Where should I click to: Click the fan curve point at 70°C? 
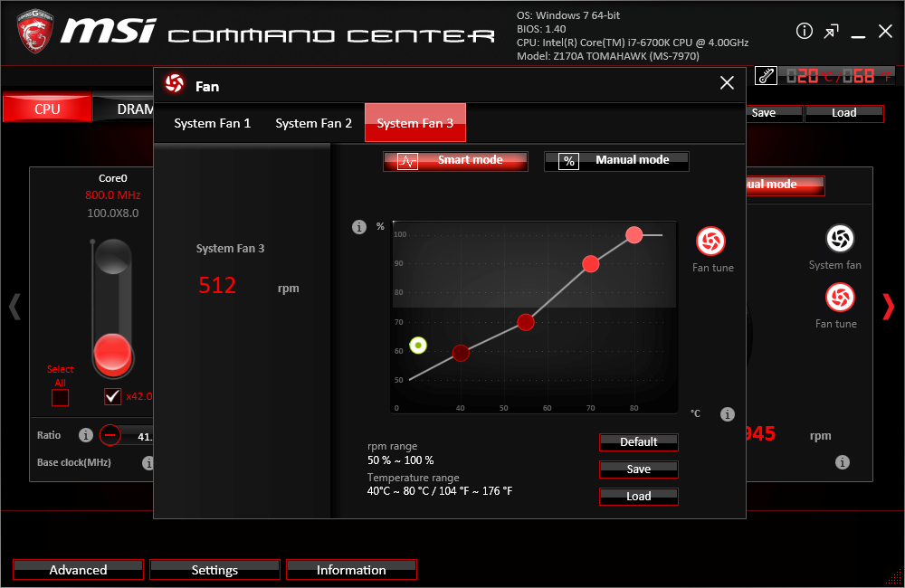click(x=590, y=264)
